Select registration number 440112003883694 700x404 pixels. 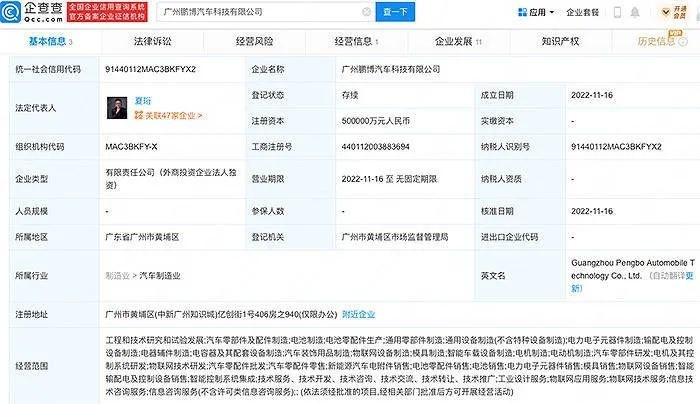tap(375, 147)
